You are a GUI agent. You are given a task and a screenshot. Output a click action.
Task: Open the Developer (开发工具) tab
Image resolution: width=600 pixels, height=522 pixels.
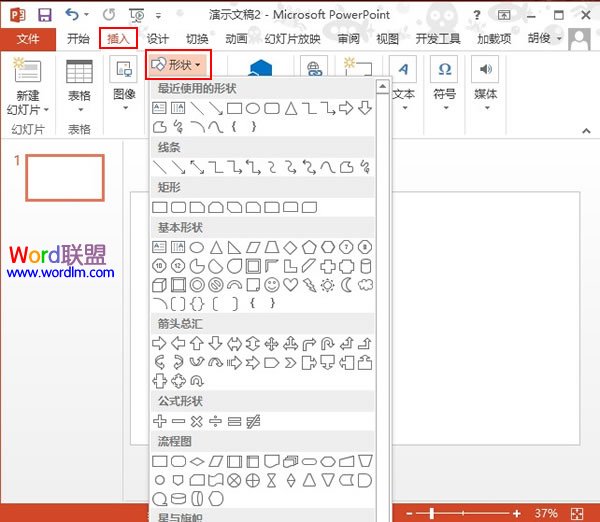(x=438, y=39)
